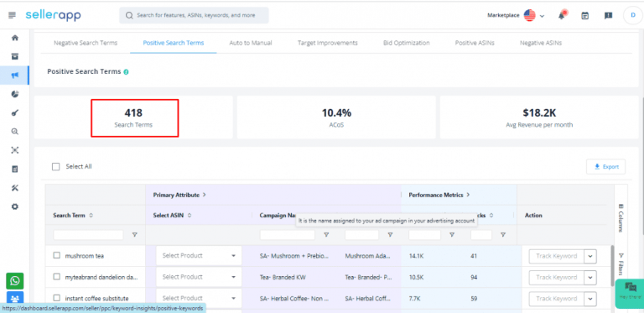644x313 pixels.
Task: Open the Columns side panel
Action: 621,217
